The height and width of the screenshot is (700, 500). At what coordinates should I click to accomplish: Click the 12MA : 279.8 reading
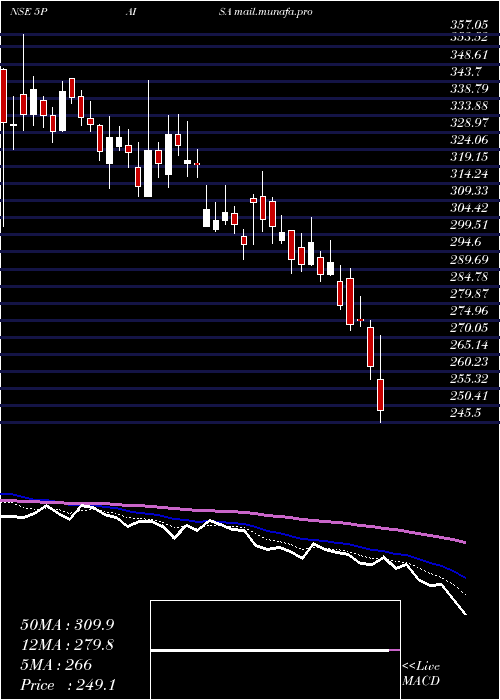[67, 645]
